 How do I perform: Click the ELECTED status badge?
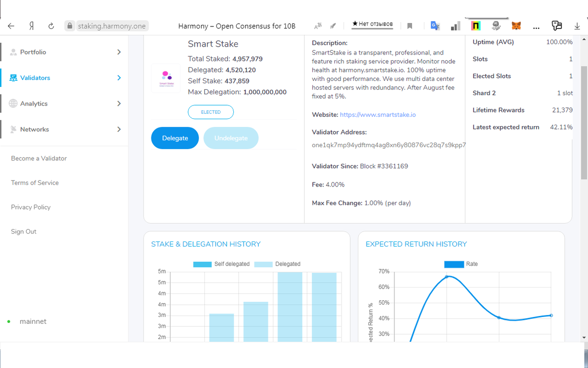point(211,112)
